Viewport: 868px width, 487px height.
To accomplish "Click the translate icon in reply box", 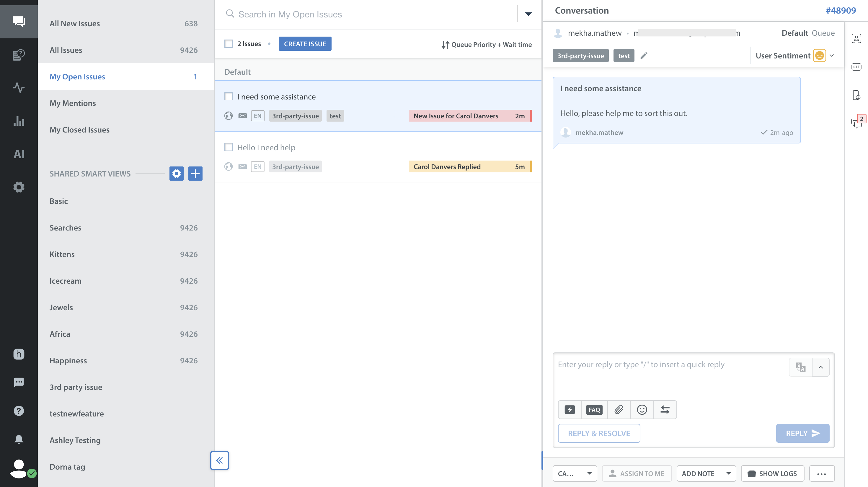I will [x=800, y=367].
